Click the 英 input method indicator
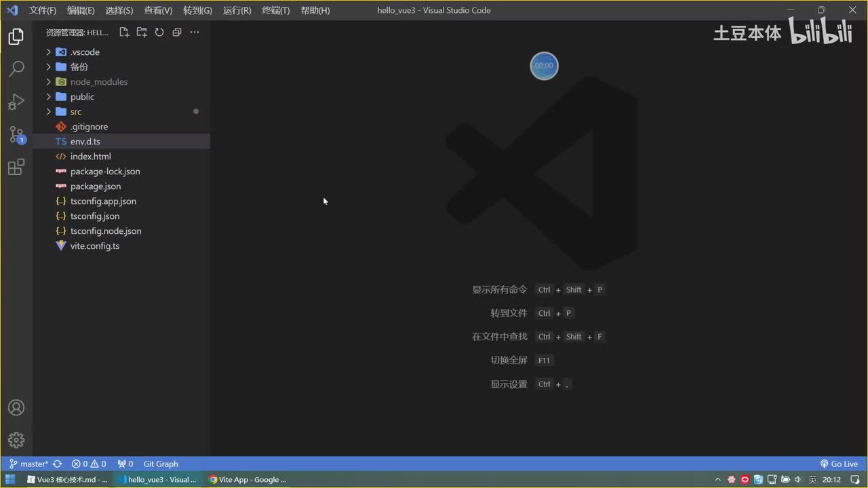Screen dimensions: 868x488 pos(812,480)
